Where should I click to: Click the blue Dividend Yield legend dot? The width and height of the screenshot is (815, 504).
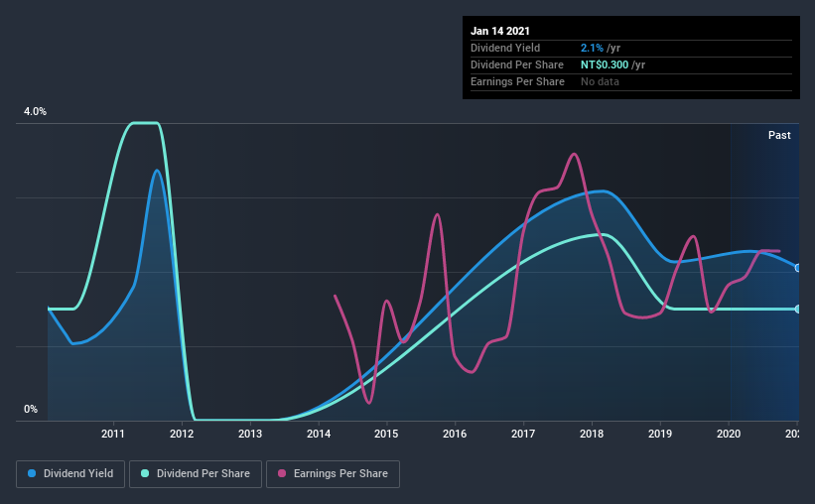32,473
